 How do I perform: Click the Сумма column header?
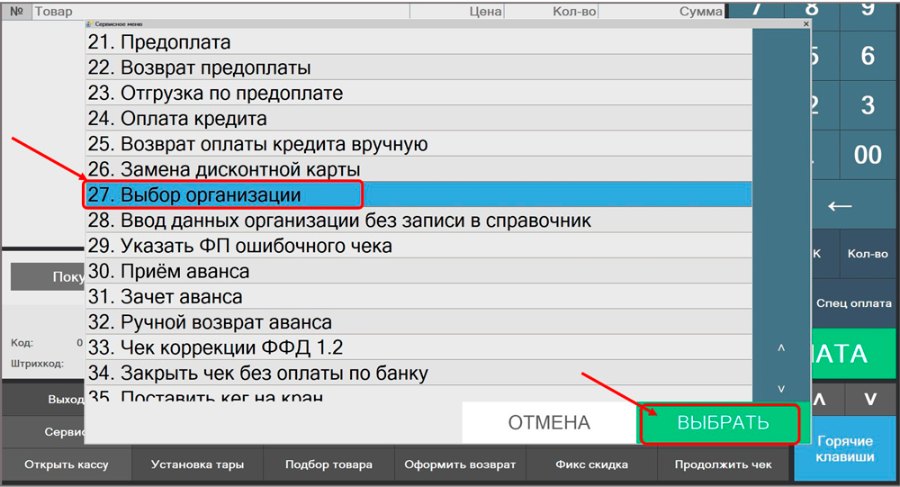(661, 11)
